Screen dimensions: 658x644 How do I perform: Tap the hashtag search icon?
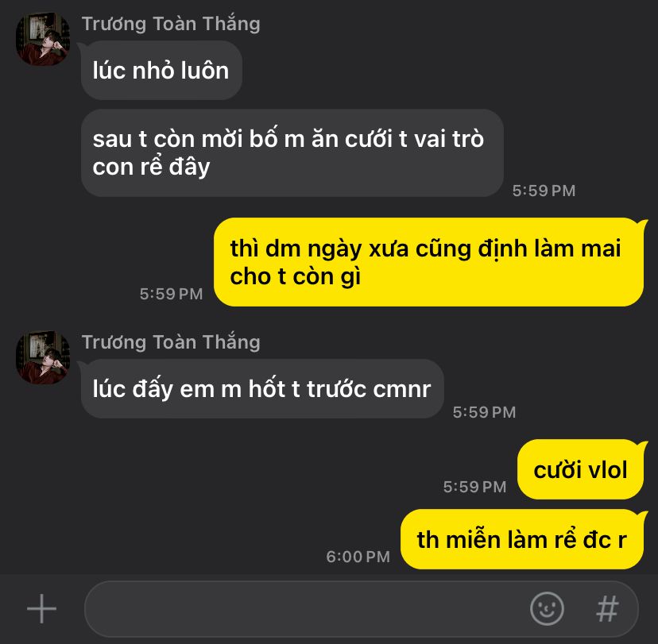pos(607,608)
